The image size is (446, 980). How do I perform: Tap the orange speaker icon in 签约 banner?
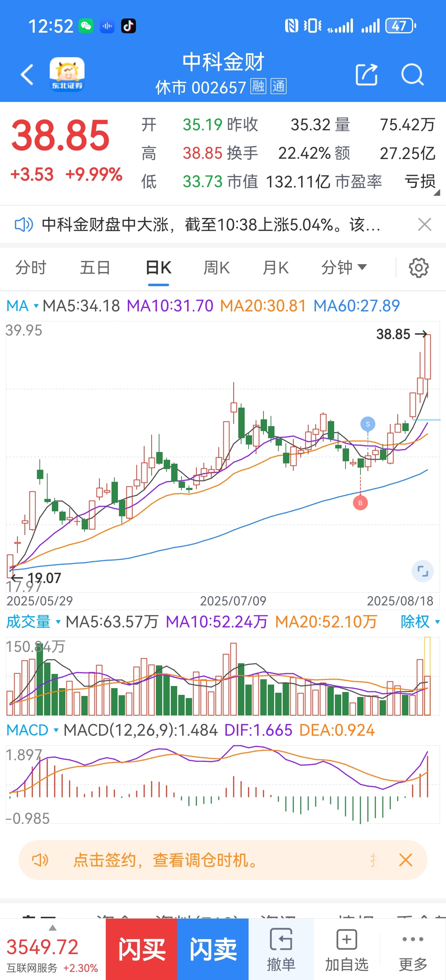coord(40,860)
